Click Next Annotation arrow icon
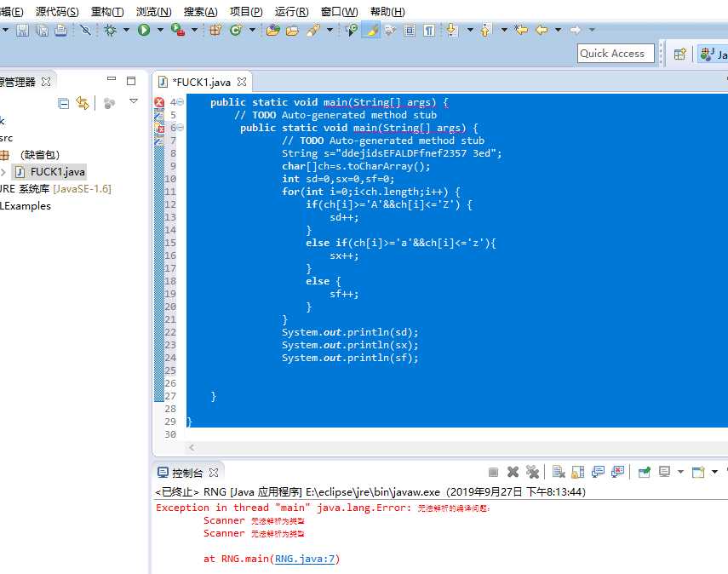The height and width of the screenshot is (574, 728). click(451, 30)
